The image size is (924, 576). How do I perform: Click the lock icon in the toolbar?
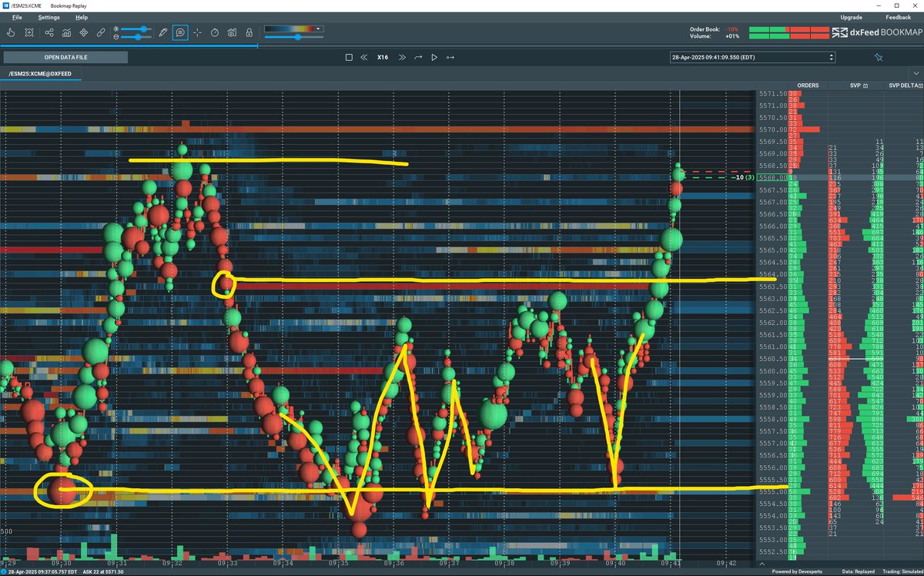[249, 32]
